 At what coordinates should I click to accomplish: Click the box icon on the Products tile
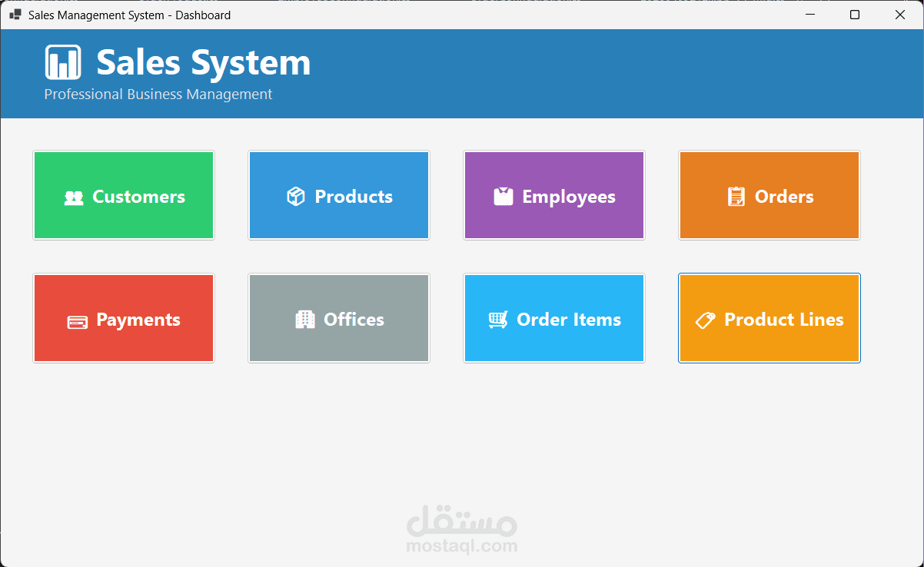click(x=295, y=196)
